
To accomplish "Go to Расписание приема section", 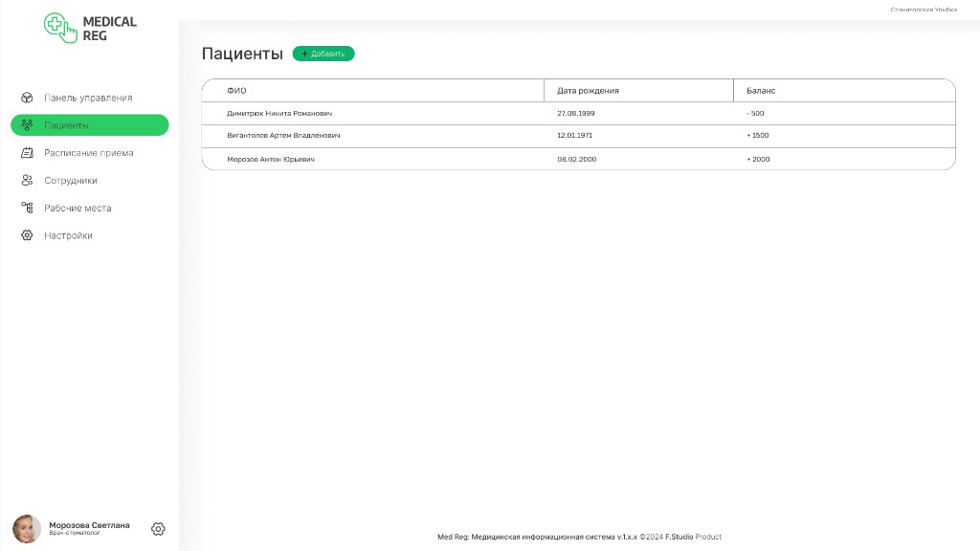I will (x=89, y=153).
